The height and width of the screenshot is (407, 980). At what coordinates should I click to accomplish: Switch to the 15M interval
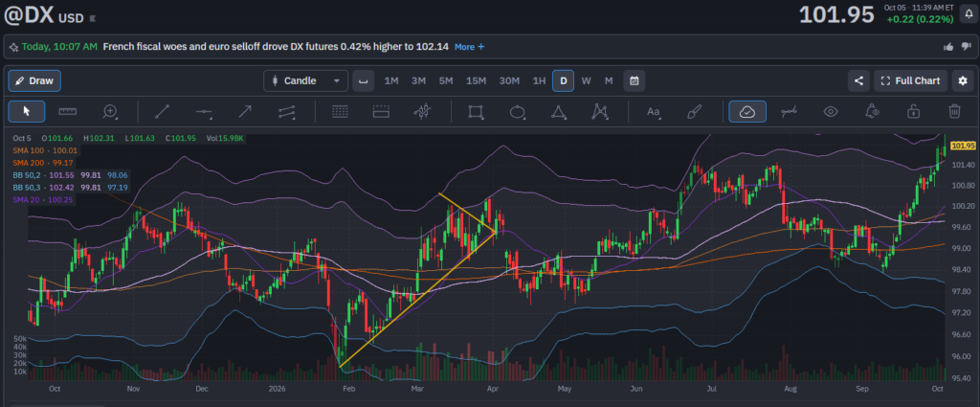[477, 80]
